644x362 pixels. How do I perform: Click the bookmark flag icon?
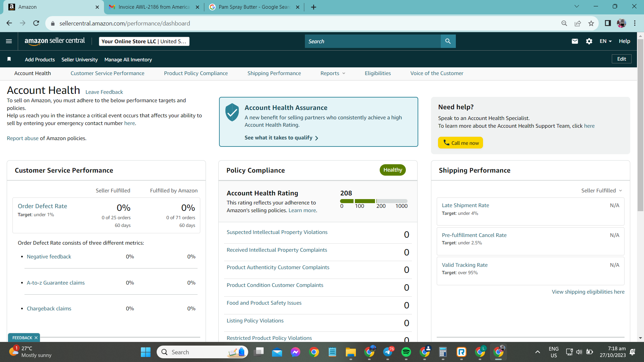[9, 59]
